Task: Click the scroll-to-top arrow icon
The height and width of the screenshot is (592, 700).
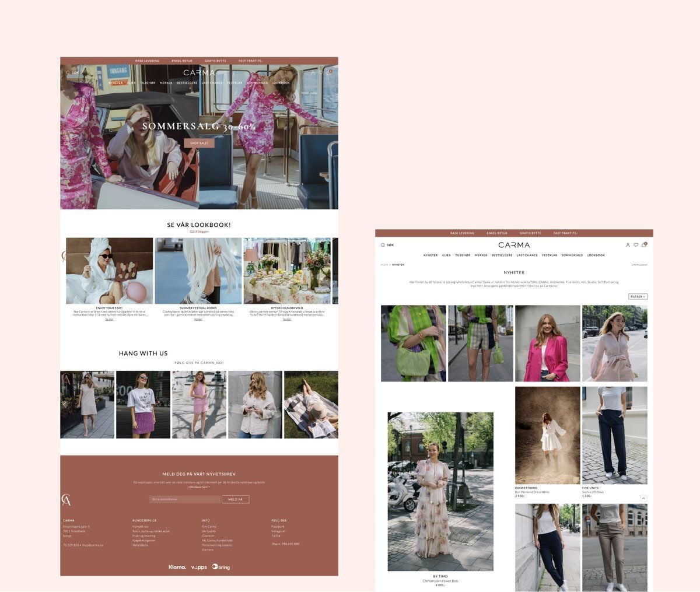Action: pos(643,498)
